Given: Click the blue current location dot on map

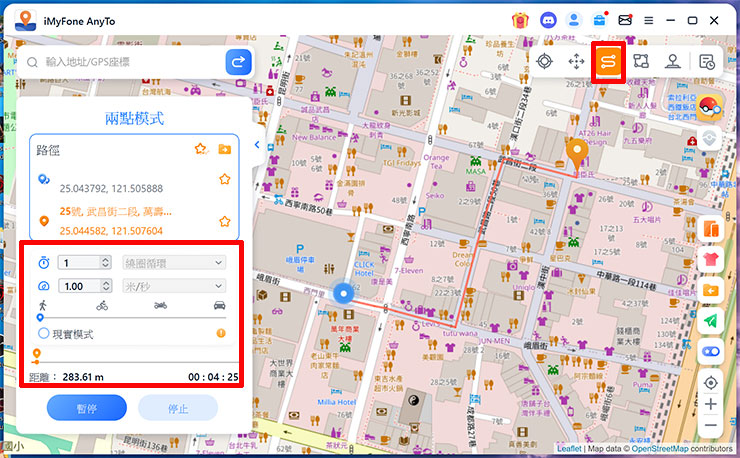Looking at the screenshot, I should (x=344, y=294).
